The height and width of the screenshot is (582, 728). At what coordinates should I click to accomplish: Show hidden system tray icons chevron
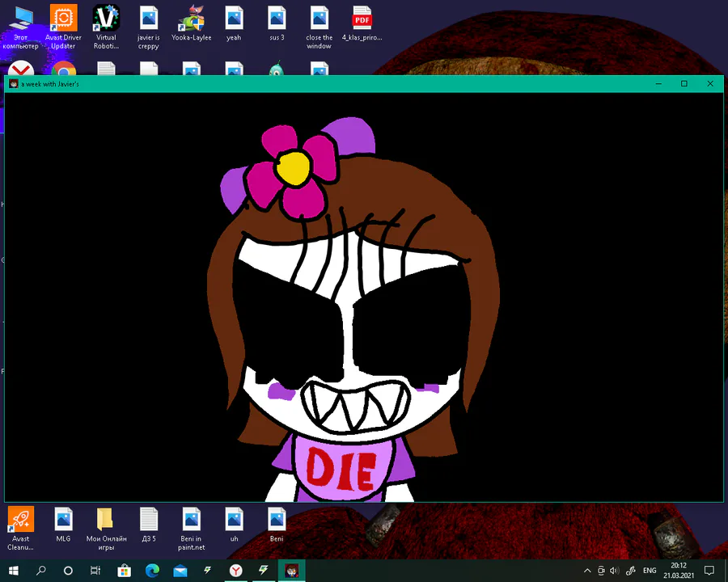(587, 571)
